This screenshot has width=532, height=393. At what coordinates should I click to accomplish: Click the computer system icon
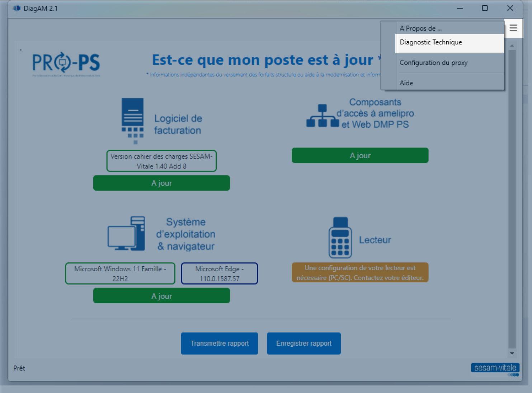(126, 234)
